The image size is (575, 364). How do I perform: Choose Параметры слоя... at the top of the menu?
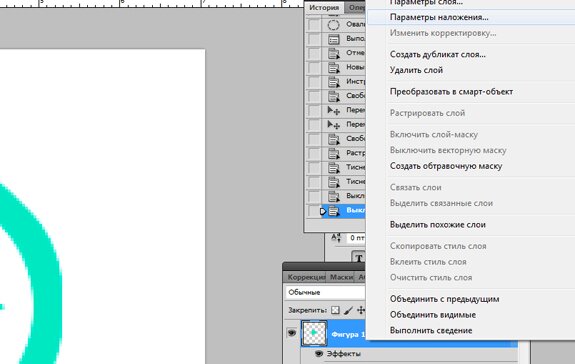click(426, 3)
